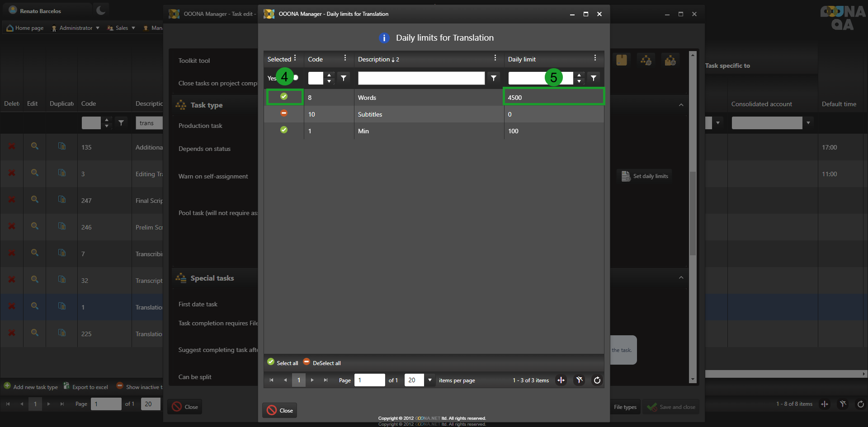Click the refresh icon in dialog pager

tap(597, 380)
